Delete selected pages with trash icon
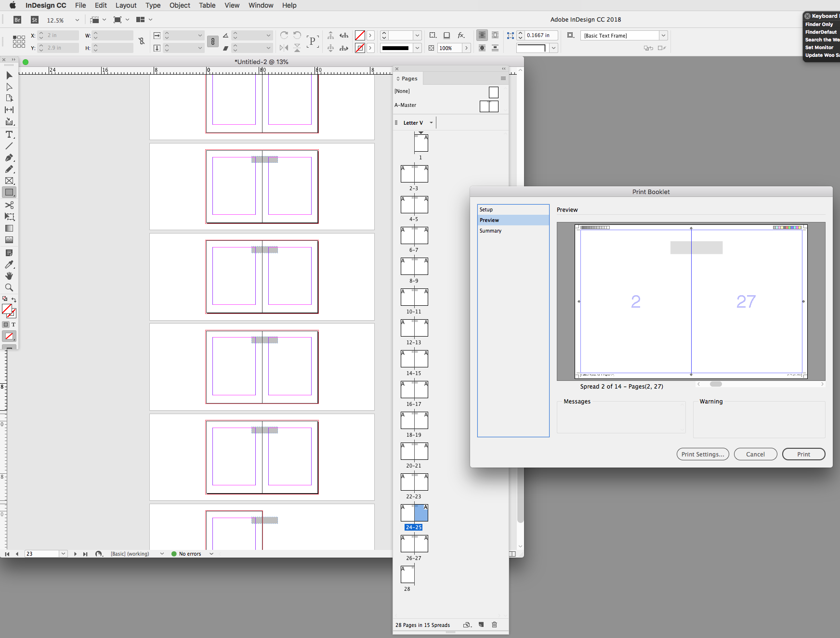The height and width of the screenshot is (638, 840). coord(494,625)
